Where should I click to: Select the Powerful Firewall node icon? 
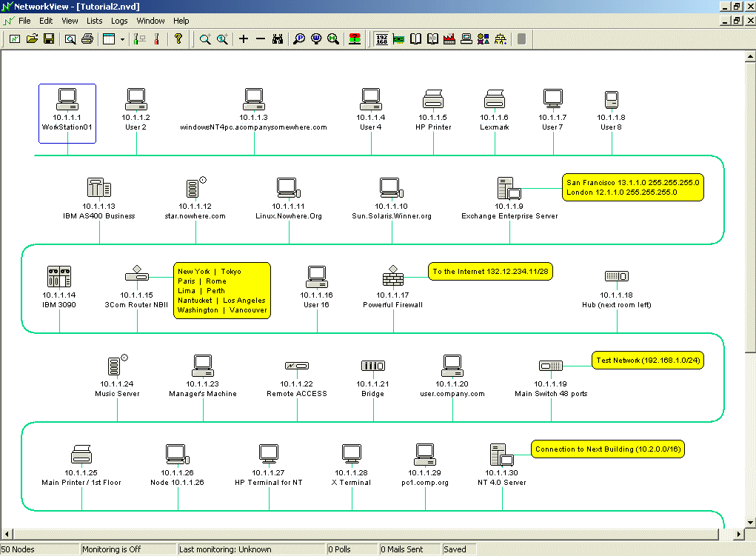[392, 278]
